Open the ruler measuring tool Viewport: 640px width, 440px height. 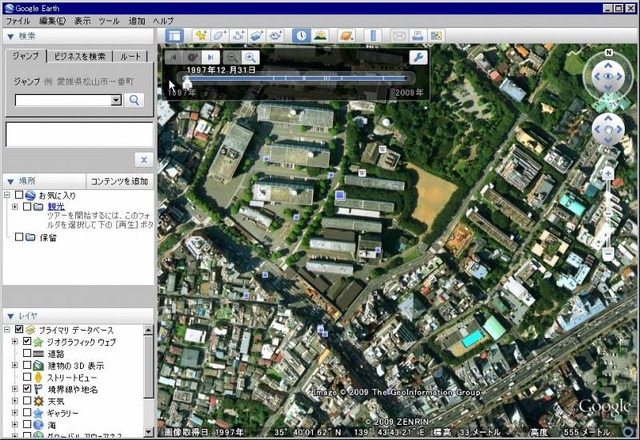(x=373, y=36)
